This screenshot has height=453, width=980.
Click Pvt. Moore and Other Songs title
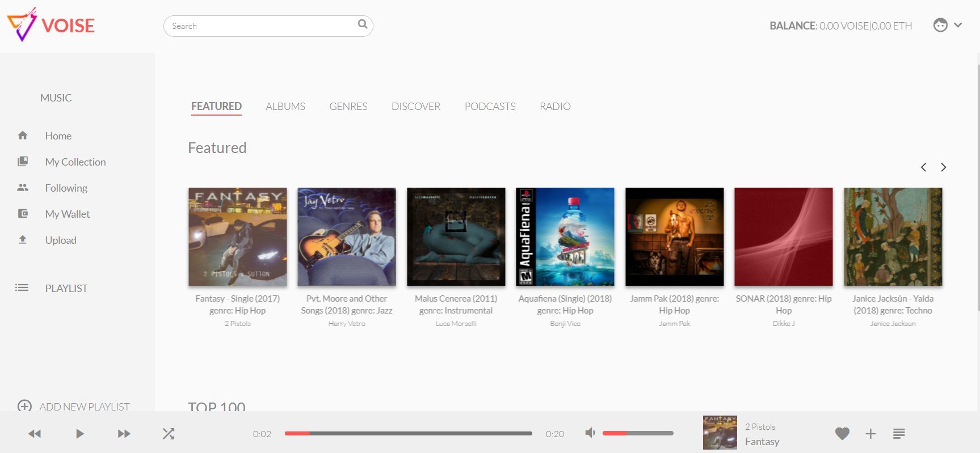point(347,304)
